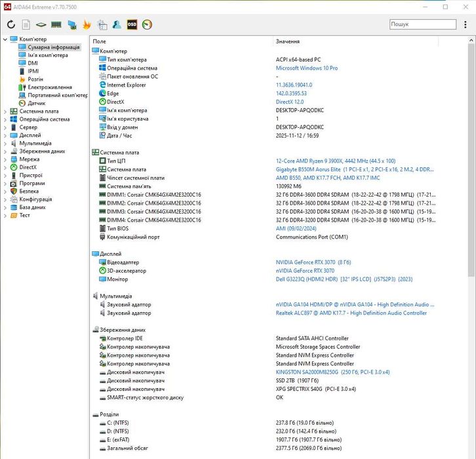Open Електроживлення power management item
Image resolution: width=476 pixels, height=459 pixels.
[50, 87]
